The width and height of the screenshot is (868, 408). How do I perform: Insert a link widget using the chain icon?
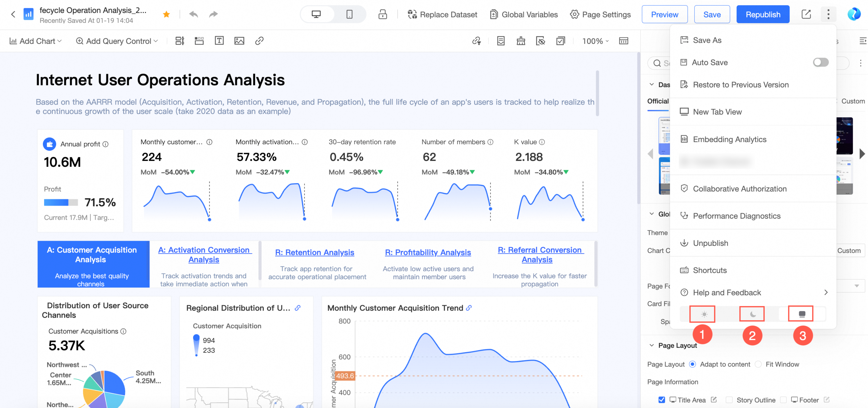click(259, 41)
